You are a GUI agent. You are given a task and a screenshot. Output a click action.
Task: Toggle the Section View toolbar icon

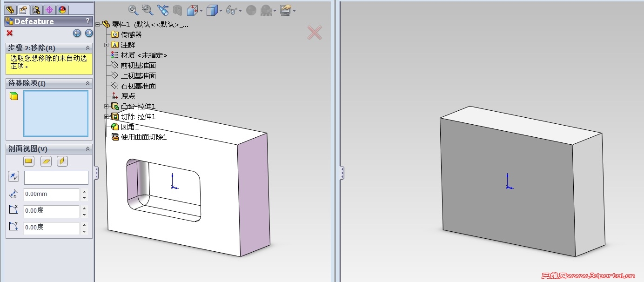tap(177, 10)
